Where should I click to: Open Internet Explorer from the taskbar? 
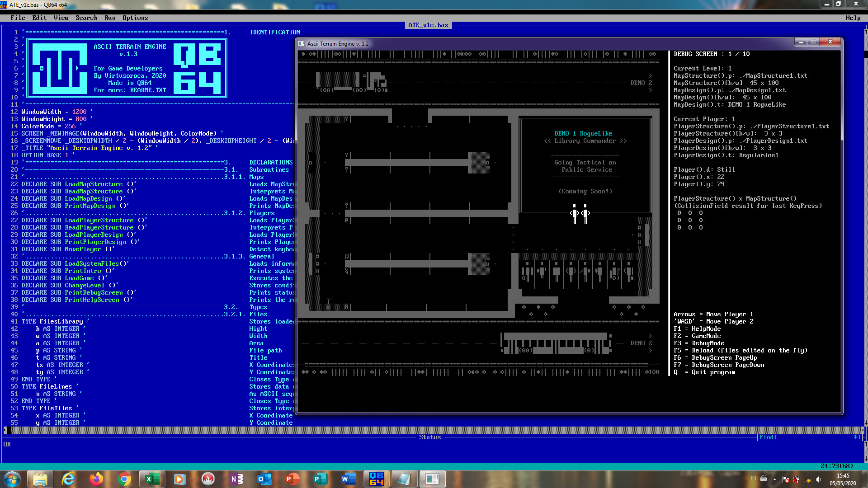(x=68, y=479)
